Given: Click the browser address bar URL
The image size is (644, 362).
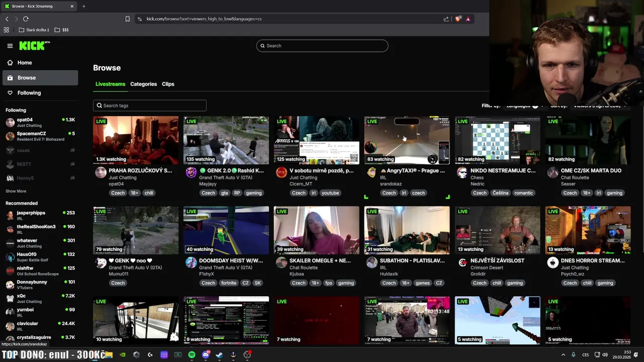Looking at the screenshot, I should [x=204, y=19].
